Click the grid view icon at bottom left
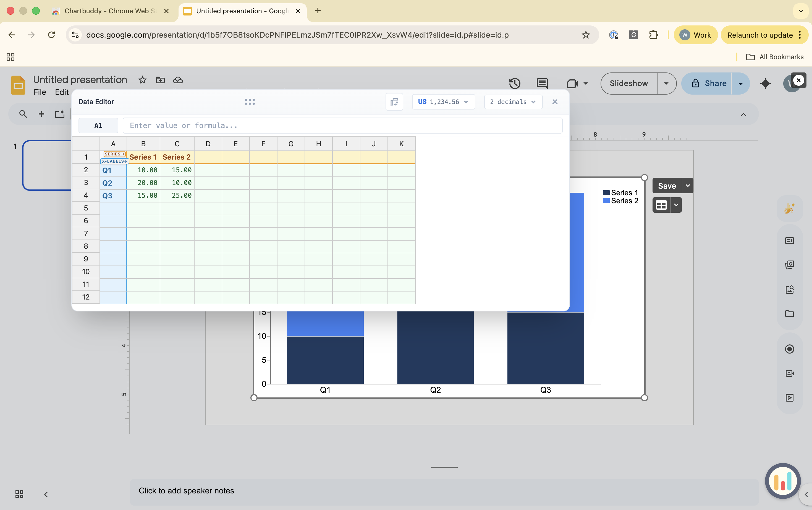812x510 pixels. tap(19, 494)
